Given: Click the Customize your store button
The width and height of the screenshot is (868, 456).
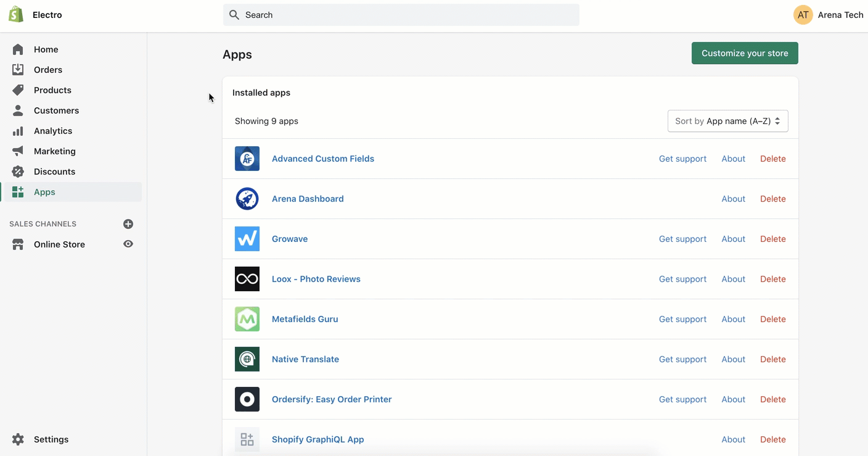Looking at the screenshot, I should coord(745,53).
